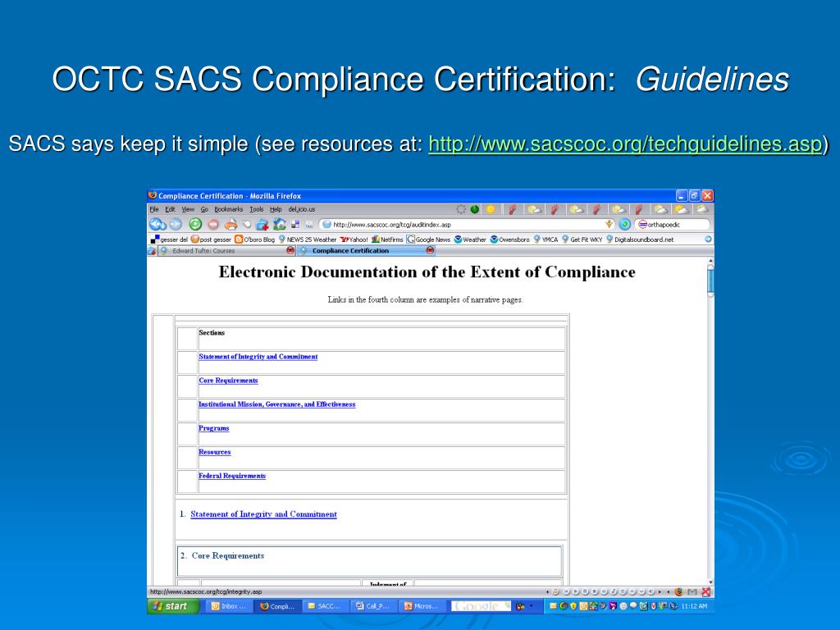Screen dimensions: 840x630
Task: Click the address bar with sacscoc.org URL
Action: pos(467,225)
